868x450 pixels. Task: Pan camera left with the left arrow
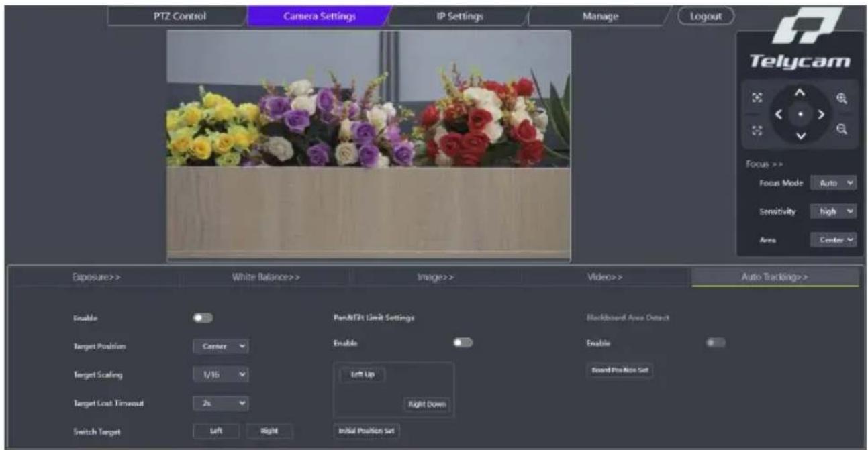779,114
